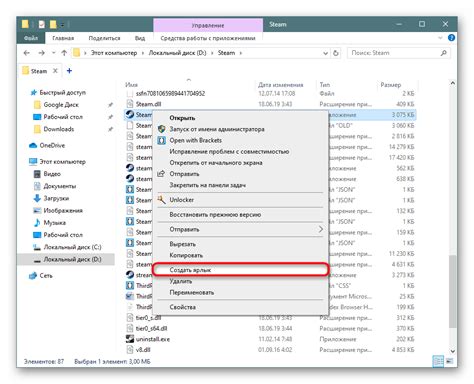This screenshot has width=474, height=384.
Task: Open Видео folder in sidebar
Action: click(47, 174)
